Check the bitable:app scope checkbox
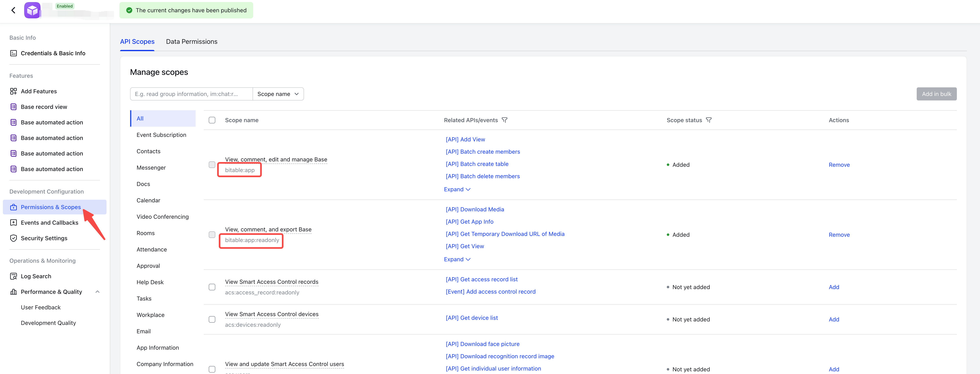This screenshot has height=374, width=980. pyautogui.click(x=212, y=164)
